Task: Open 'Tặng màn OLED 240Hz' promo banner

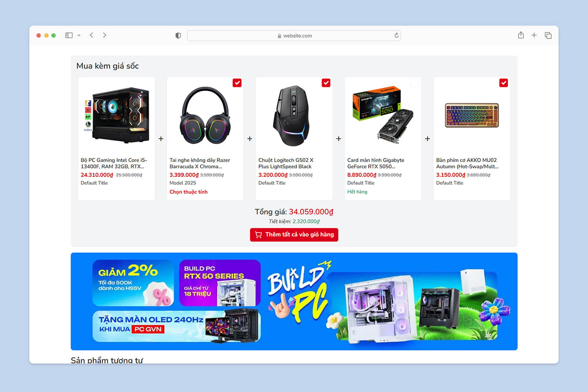Action: 176,326
